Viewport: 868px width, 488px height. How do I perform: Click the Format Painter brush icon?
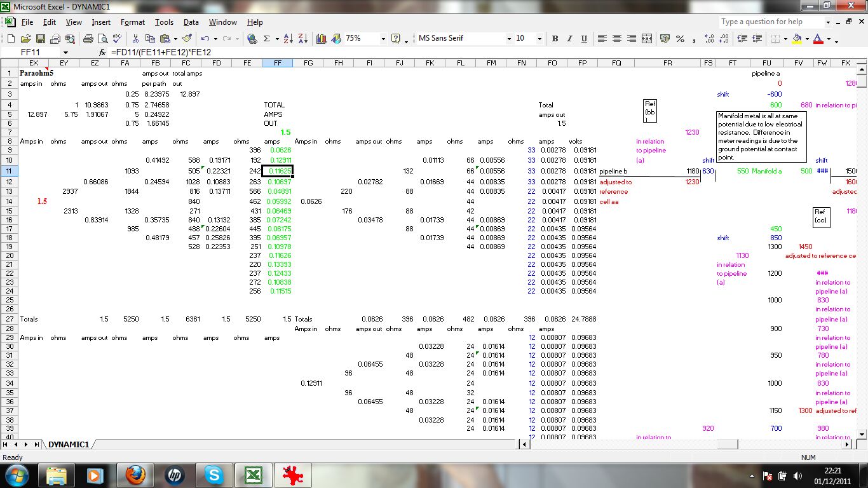click(x=187, y=39)
